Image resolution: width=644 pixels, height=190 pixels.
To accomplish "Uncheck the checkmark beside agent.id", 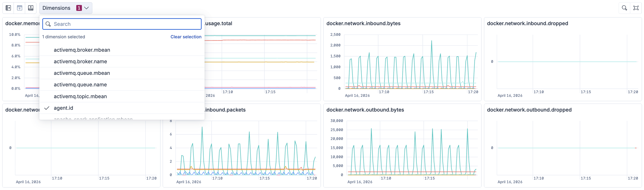I will 47,108.
